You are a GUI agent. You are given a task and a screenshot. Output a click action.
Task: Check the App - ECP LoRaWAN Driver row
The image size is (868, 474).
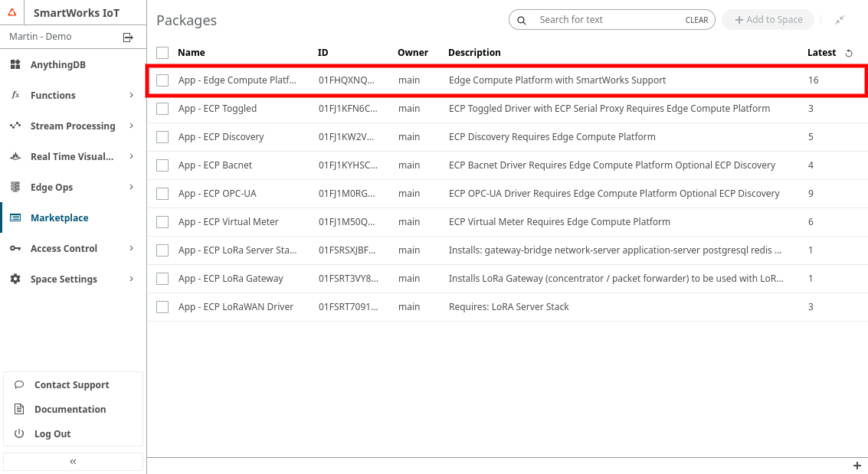162,307
